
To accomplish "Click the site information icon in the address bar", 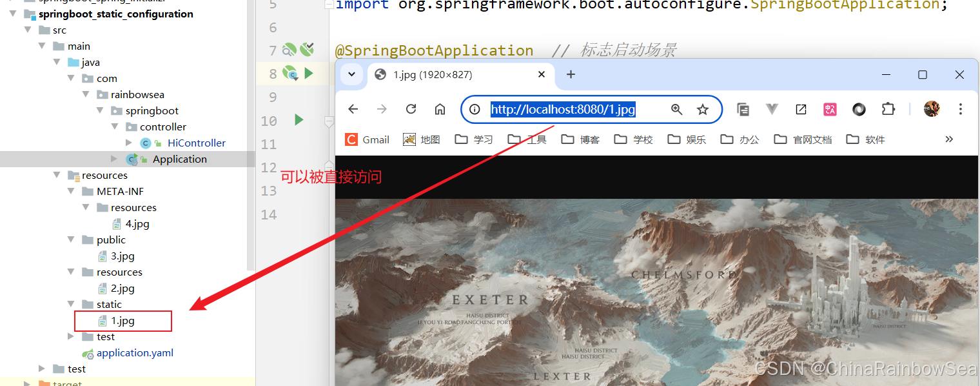I will coord(475,110).
